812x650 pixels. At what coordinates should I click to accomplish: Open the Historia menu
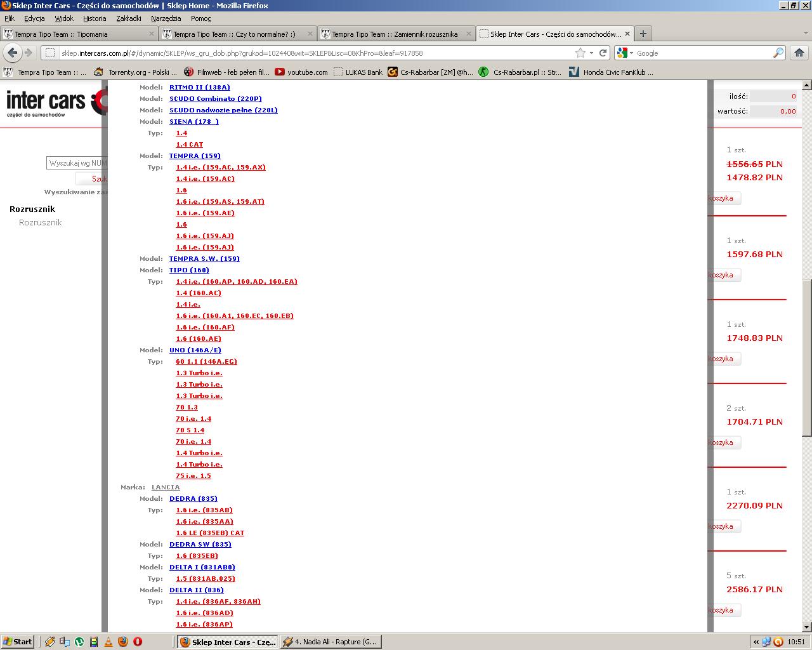coord(95,18)
